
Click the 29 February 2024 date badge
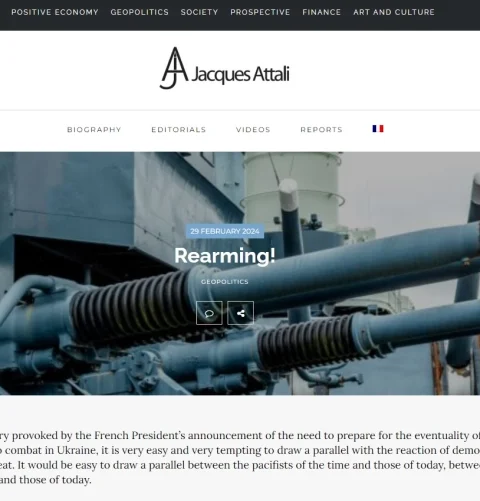click(x=225, y=231)
